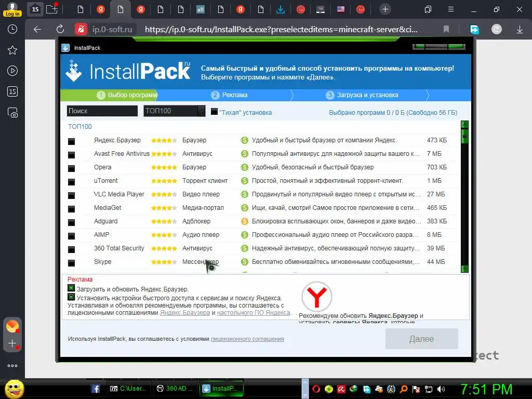Open the browser hamburger menu
This screenshot has height=399, width=532.
pyautogui.click(x=450, y=9)
